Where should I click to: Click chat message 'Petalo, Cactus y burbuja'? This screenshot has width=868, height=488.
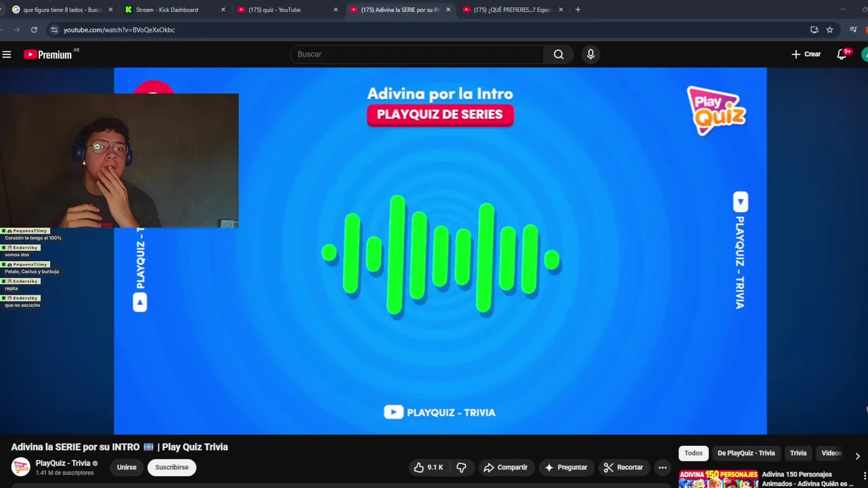click(32, 271)
